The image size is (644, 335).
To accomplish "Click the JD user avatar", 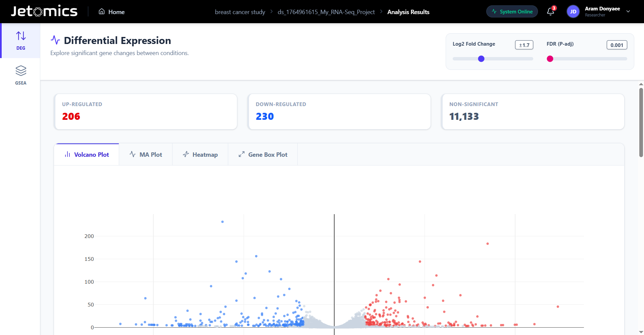I will click(x=573, y=12).
